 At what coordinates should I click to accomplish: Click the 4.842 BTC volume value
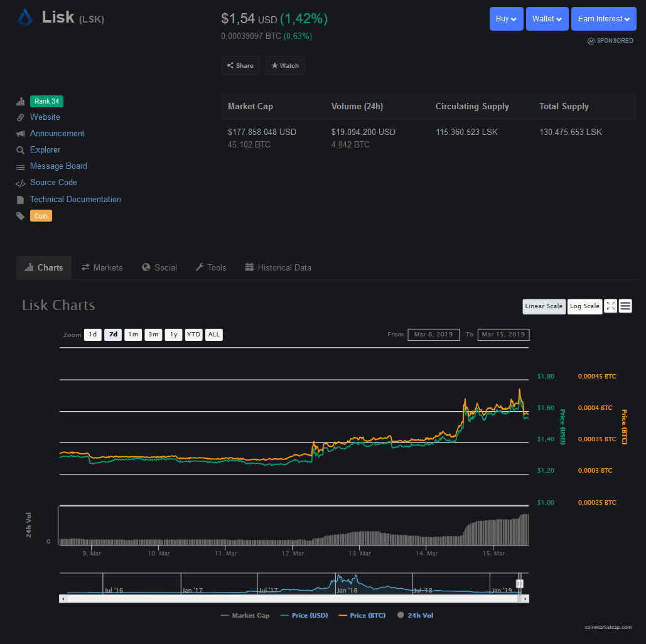[350, 144]
